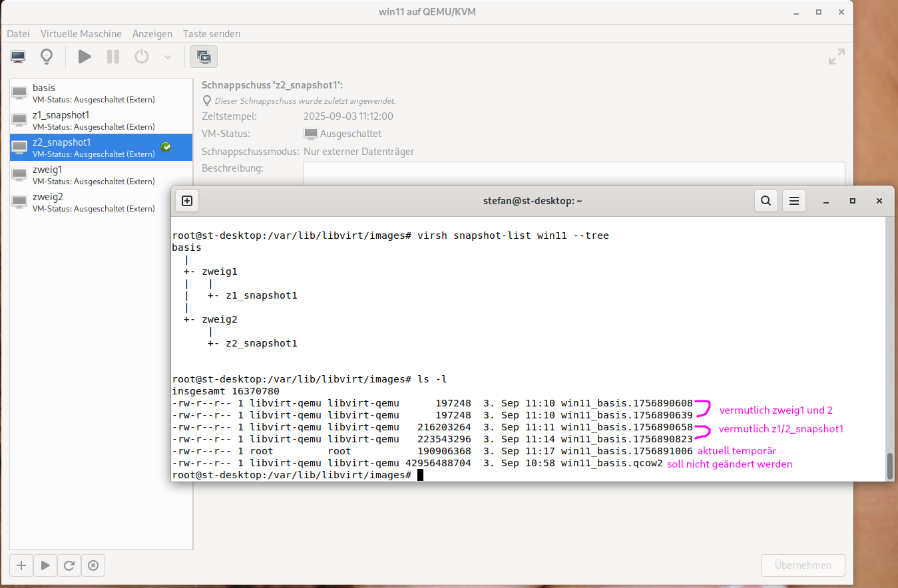Run the selected snapshot

45,565
